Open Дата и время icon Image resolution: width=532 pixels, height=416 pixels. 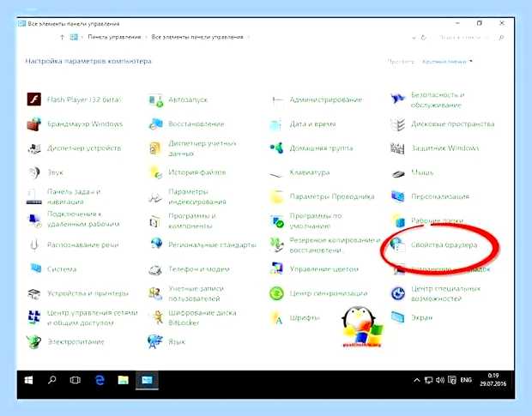pyautogui.click(x=275, y=124)
